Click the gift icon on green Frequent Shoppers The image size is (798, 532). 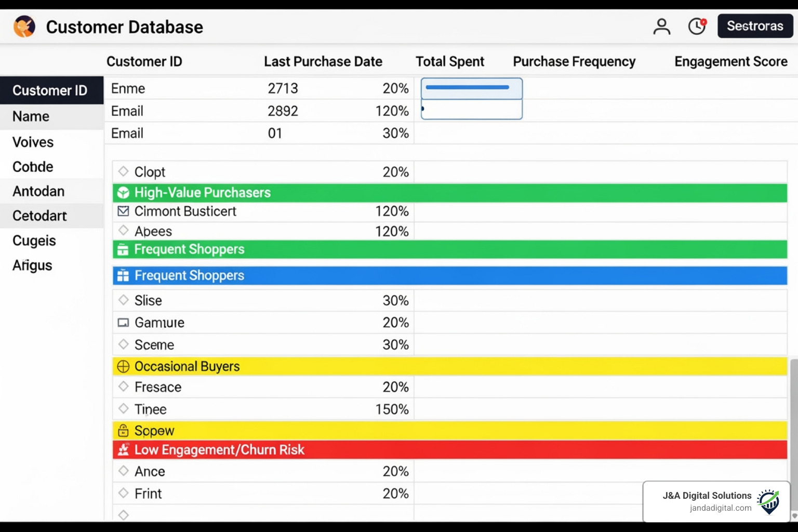click(x=123, y=249)
